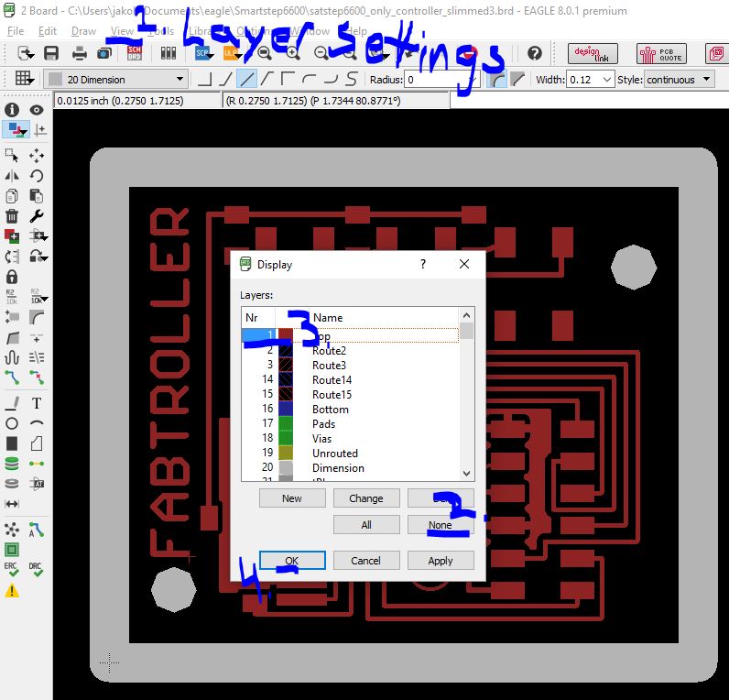Open the Display layer settings tool
This screenshot has height=700, width=729.
pyautogui.click(x=16, y=130)
